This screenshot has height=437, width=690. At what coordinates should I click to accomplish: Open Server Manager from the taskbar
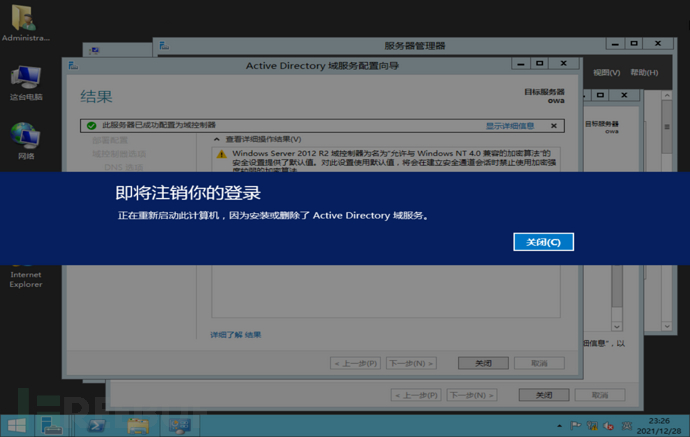point(51,426)
